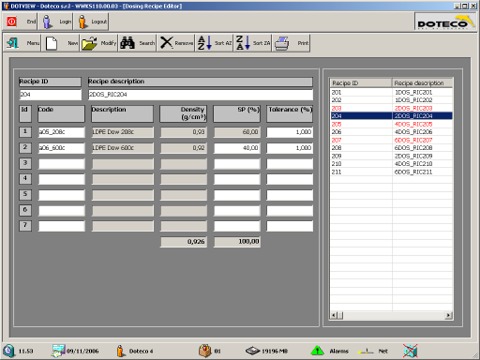Click the total SP value 100,00
Screen dimensions: 480x360
[x=237, y=242]
